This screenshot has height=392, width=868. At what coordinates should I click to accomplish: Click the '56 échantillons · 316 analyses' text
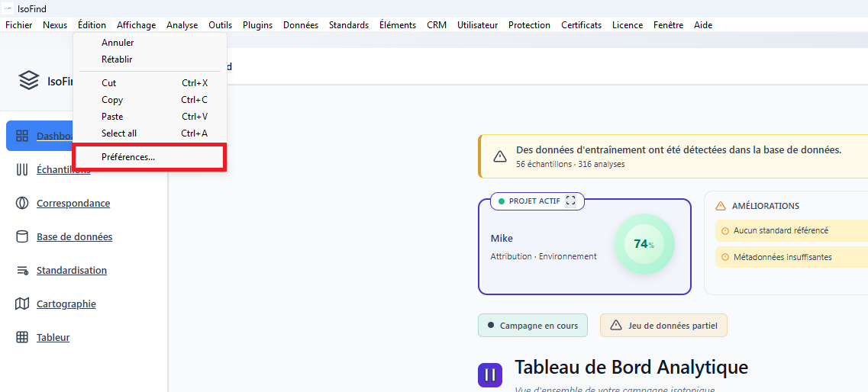click(x=570, y=164)
